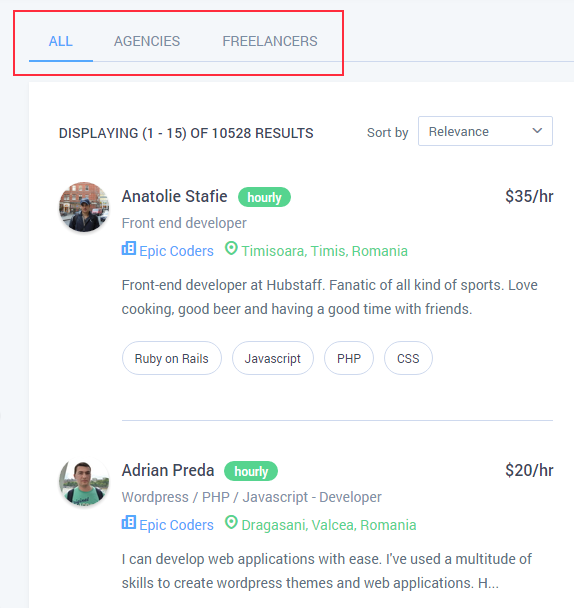This screenshot has width=574, height=608.
Task: Select the CSS skill tag
Action: click(x=408, y=358)
